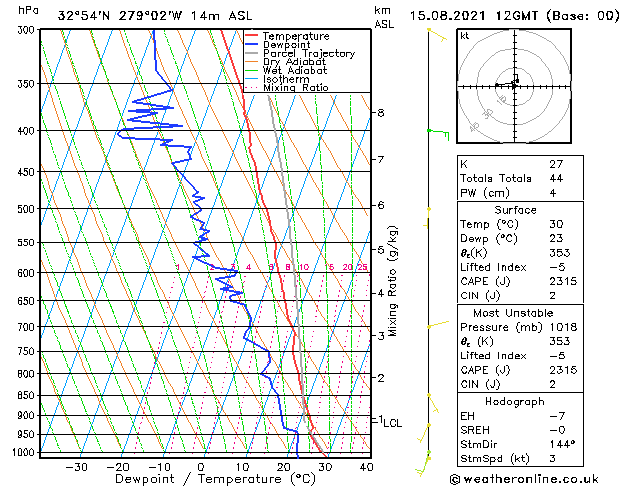Click the StmDir value '144°'
This screenshot has width=629, height=486.
562,444
